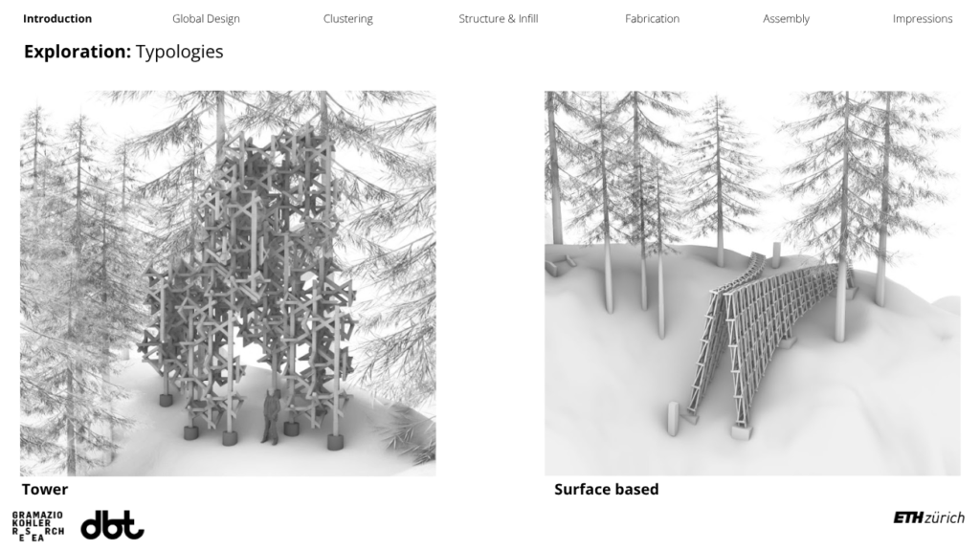Click the ETH zürich logo
The image size is (980, 550).
coord(928,517)
